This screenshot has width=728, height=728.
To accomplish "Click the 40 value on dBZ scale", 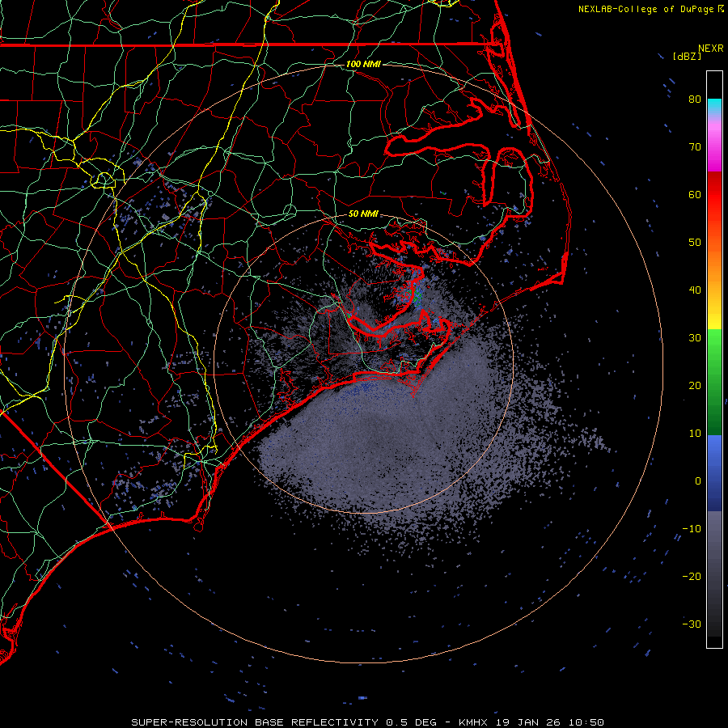I will click(x=695, y=290).
